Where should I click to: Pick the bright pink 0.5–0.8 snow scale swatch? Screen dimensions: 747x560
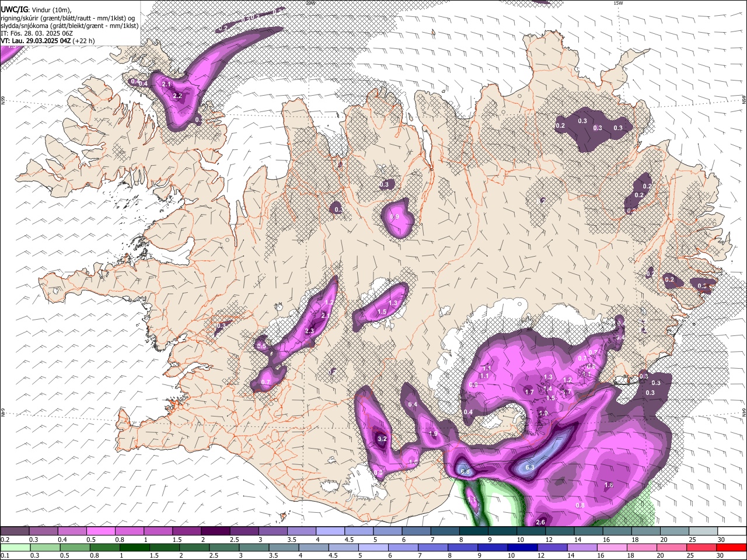101,531
